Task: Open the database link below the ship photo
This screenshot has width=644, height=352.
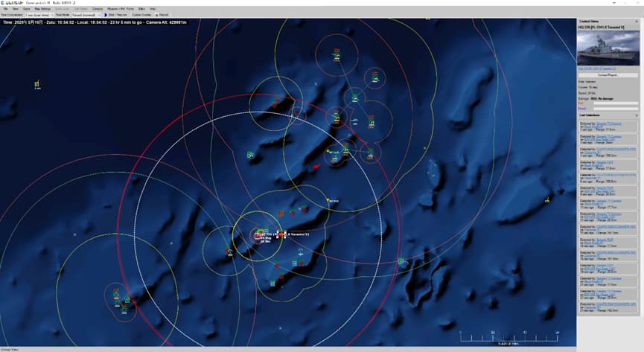Action: pyautogui.click(x=597, y=68)
